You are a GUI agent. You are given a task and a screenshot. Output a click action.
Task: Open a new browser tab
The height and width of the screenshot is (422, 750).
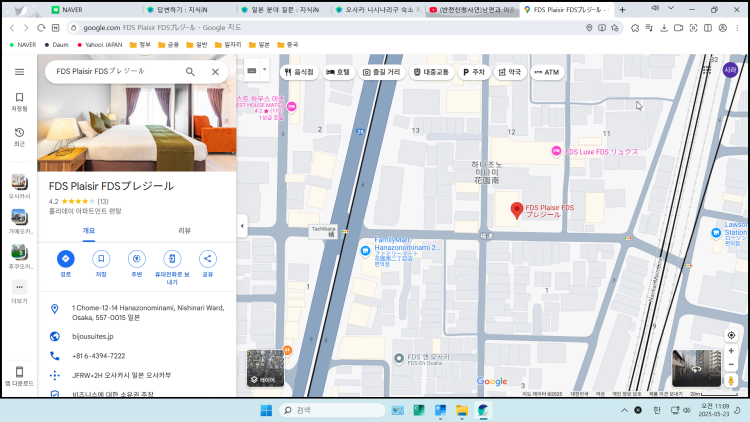tap(622, 10)
